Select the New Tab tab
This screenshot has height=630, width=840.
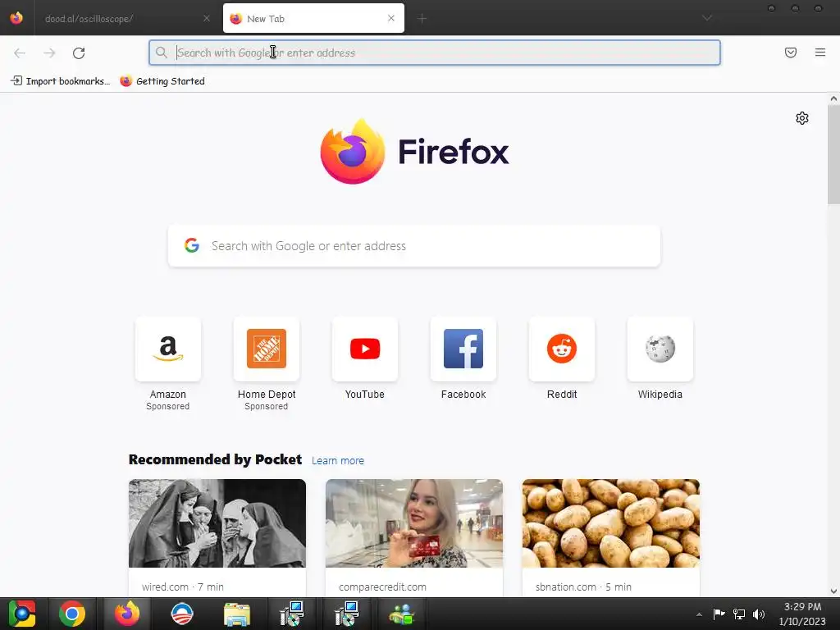[313, 18]
